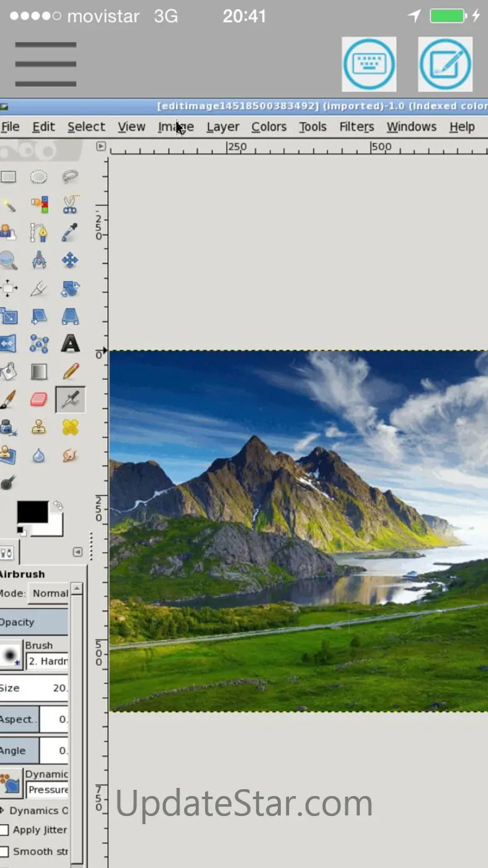Open the tool options tab menu arrow
This screenshot has width=488, height=868.
point(78,552)
